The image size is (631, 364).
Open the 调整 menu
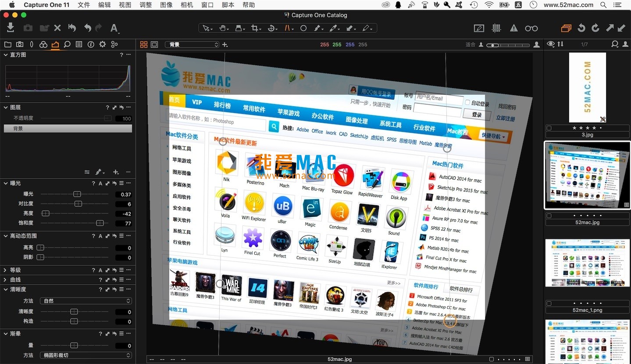146,5
